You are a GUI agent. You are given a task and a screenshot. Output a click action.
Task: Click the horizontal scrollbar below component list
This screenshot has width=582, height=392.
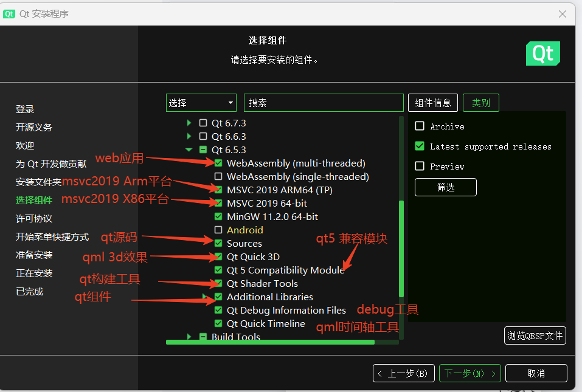(x=270, y=342)
